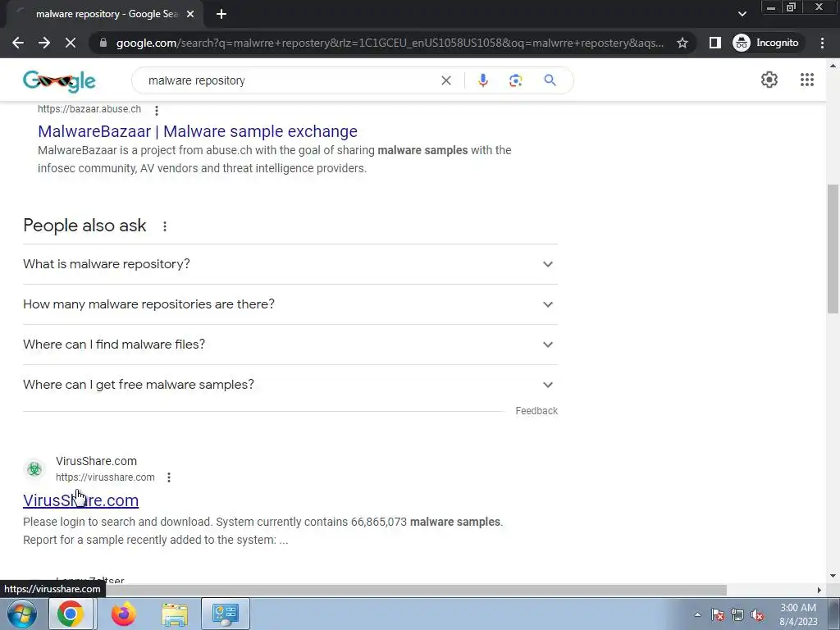
Task: Open People also ask options menu
Action: point(165,226)
